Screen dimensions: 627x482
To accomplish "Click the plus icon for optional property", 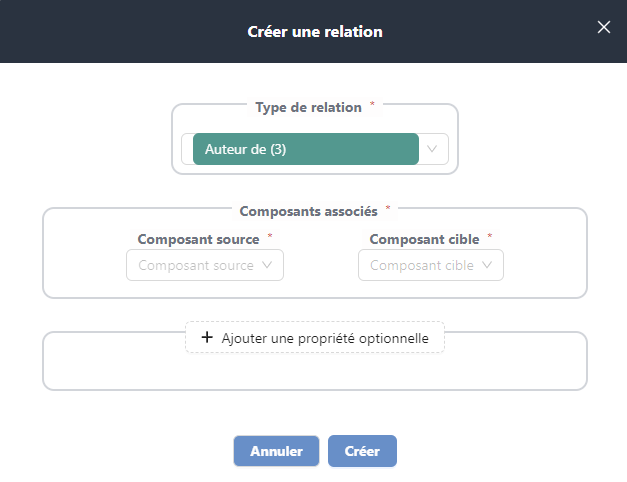I will point(207,338).
